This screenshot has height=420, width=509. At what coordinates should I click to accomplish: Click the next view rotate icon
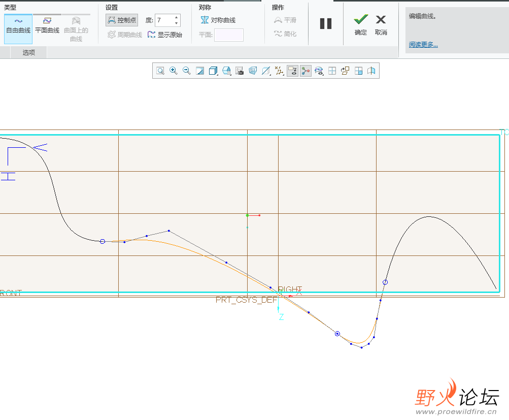point(345,71)
